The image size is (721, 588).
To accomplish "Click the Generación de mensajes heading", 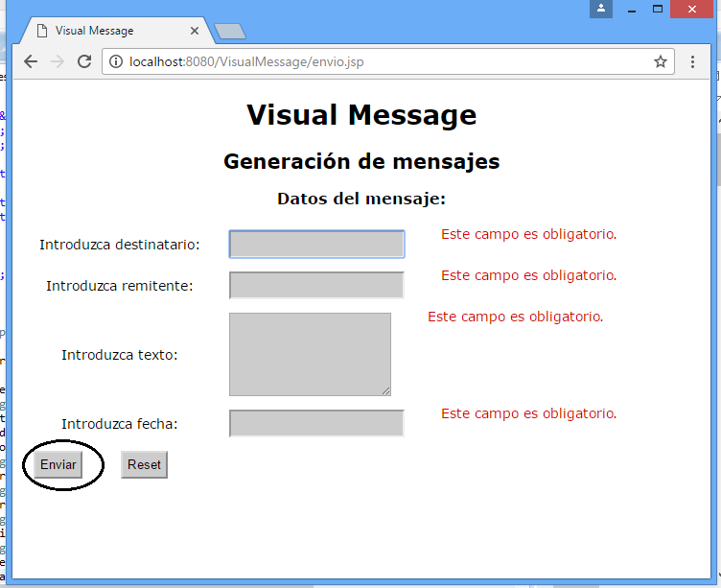I will pos(361,161).
